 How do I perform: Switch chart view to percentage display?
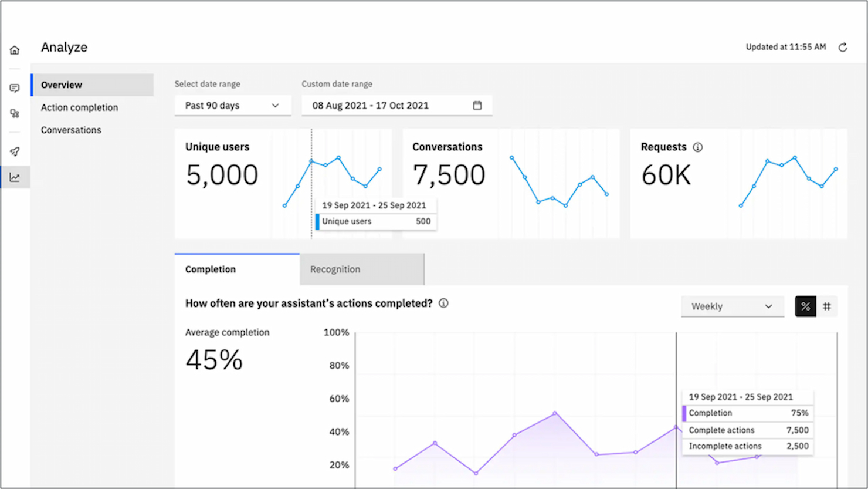pos(805,306)
